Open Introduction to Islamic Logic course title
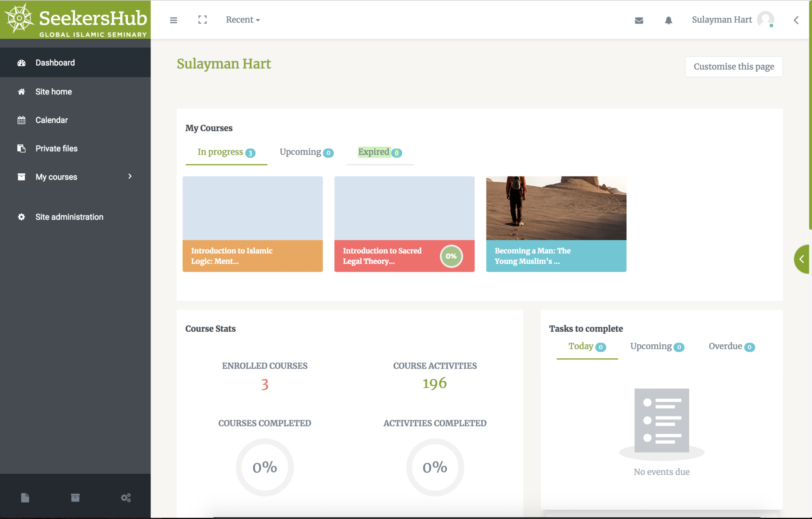The height and width of the screenshot is (519, 812). point(232,256)
